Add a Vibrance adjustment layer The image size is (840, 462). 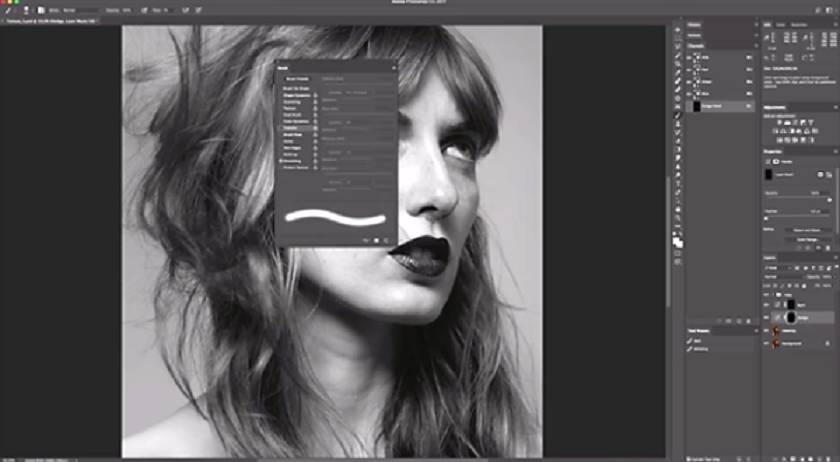811,123
